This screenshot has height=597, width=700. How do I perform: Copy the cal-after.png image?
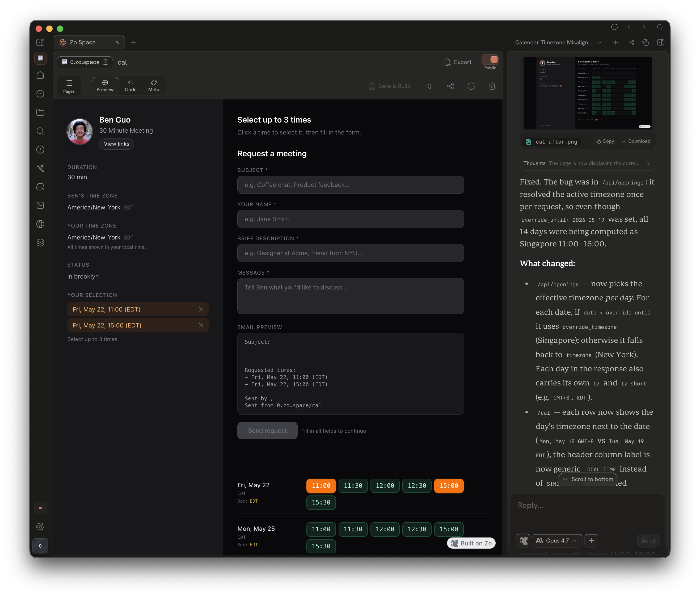605,141
